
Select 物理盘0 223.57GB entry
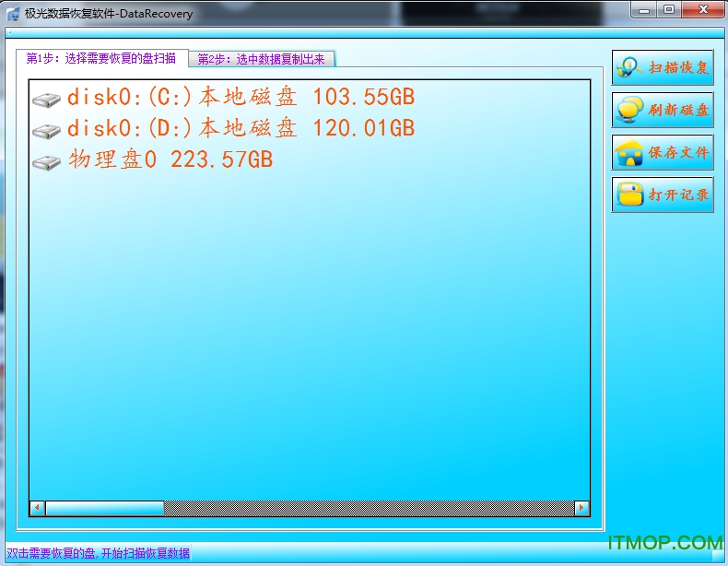tap(170, 159)
